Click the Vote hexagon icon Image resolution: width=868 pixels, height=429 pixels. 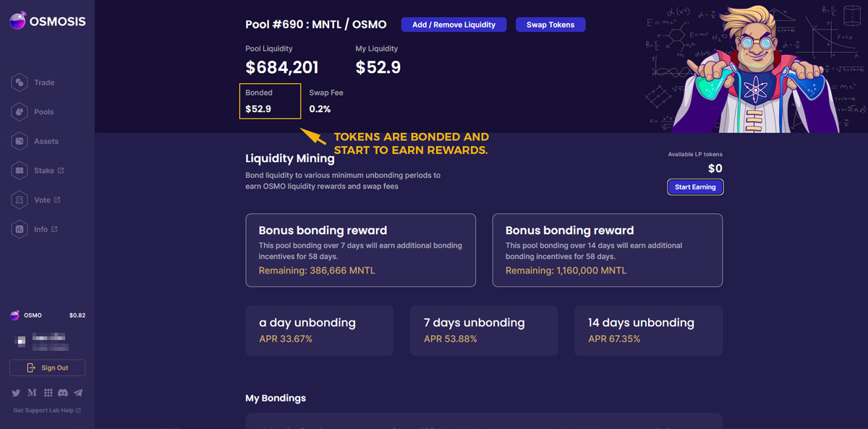[x=20, y=200]
